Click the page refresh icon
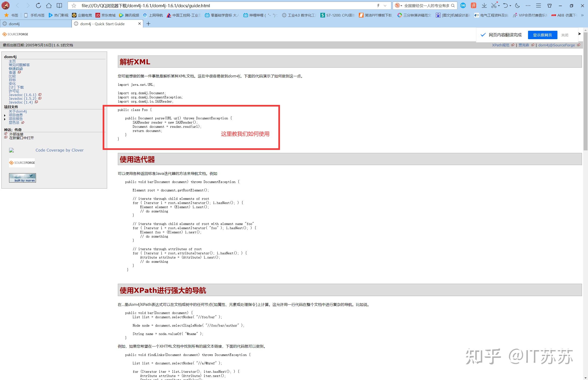The image size is (588, 380). point(38,5)
